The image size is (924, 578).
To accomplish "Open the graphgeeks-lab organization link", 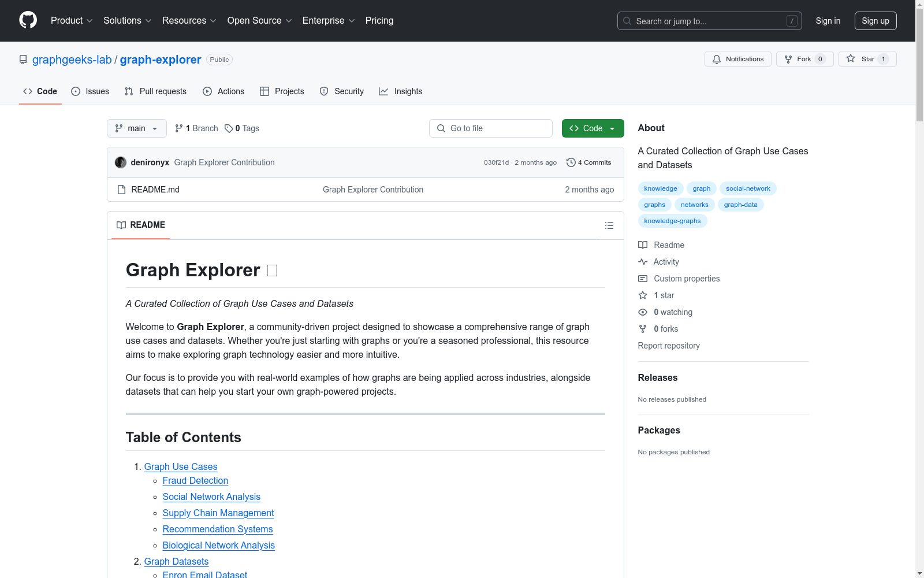I will point(72,60).
